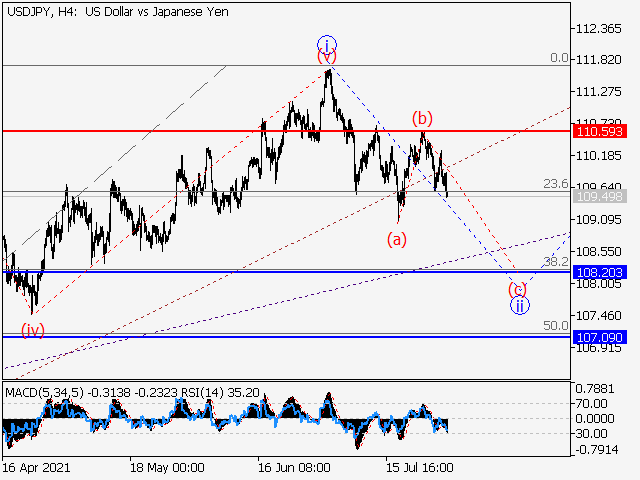Select the red 110.593 price level label
The image size is (640, 480).
[x=600, y=131]
